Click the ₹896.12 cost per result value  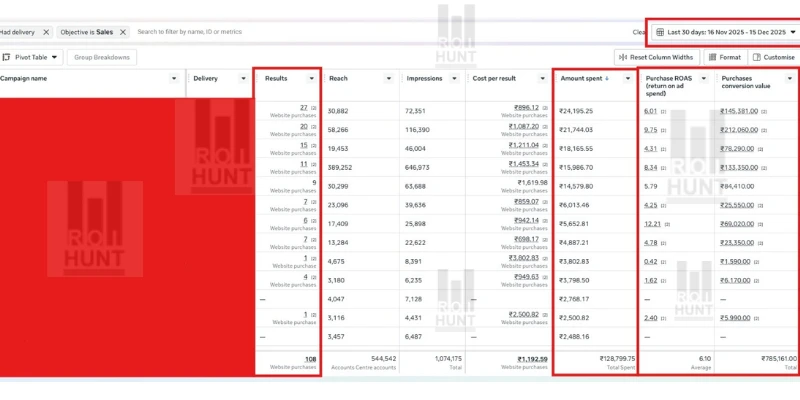527,108
